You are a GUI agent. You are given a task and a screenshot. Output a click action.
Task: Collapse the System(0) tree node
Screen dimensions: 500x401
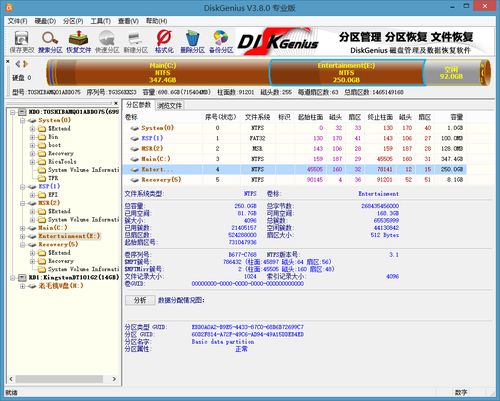click(23, 120)
